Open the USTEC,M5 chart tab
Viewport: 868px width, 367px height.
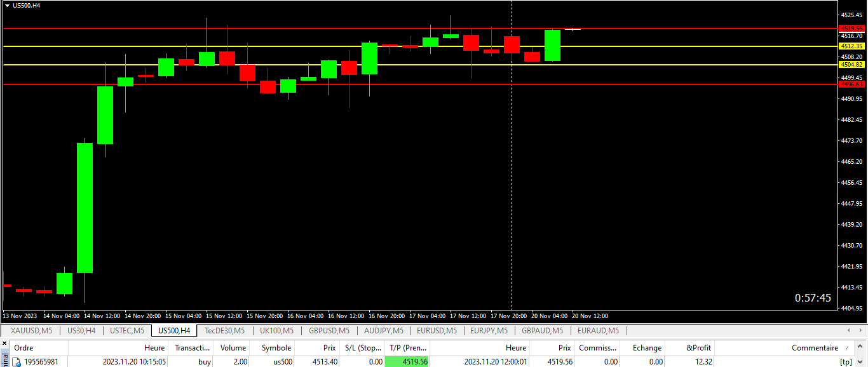pos(127,331)
